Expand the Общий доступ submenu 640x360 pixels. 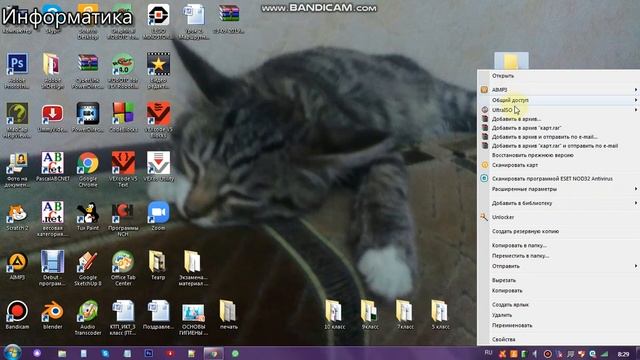tap(558, 100)
